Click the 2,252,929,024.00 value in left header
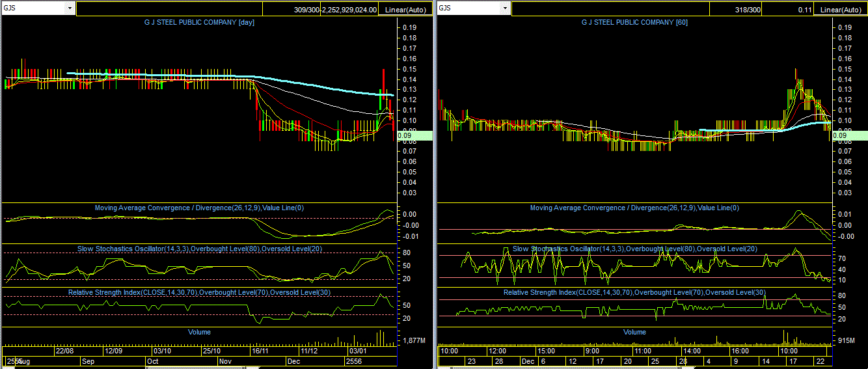 tap(349, 10)
